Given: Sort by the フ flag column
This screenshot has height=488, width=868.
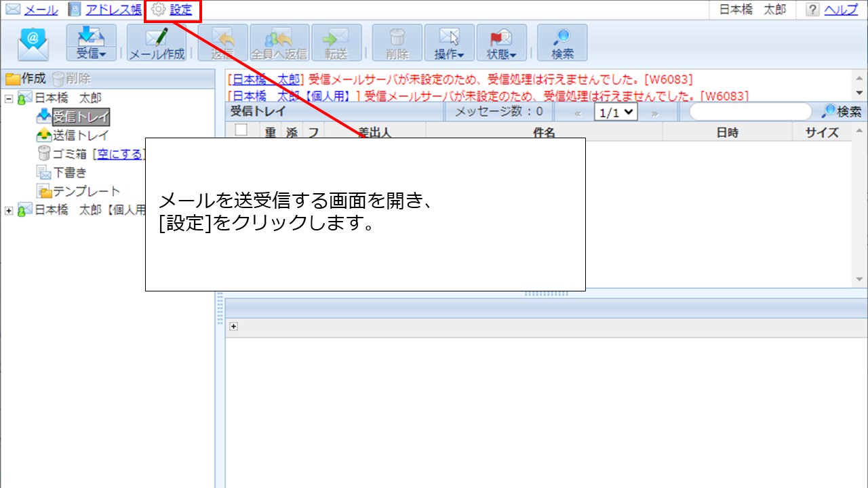Looking at the screenshot, I should 313,132.
